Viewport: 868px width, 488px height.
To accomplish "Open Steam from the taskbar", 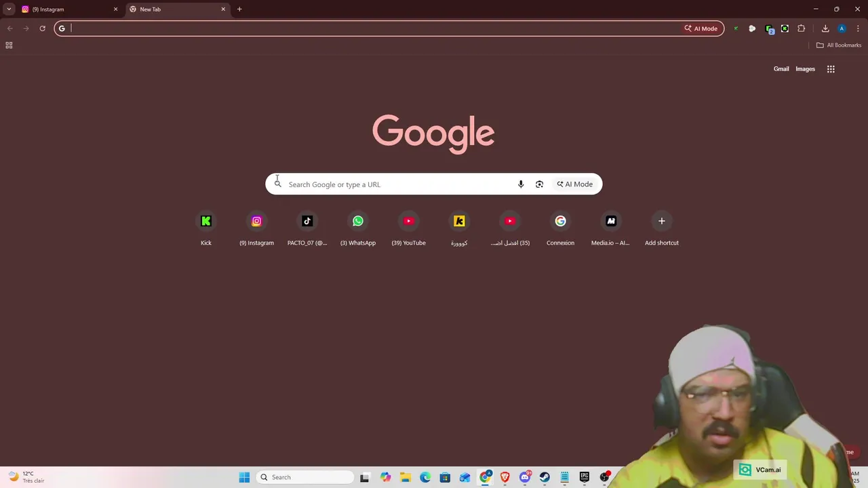I will [x=545, y=477].
